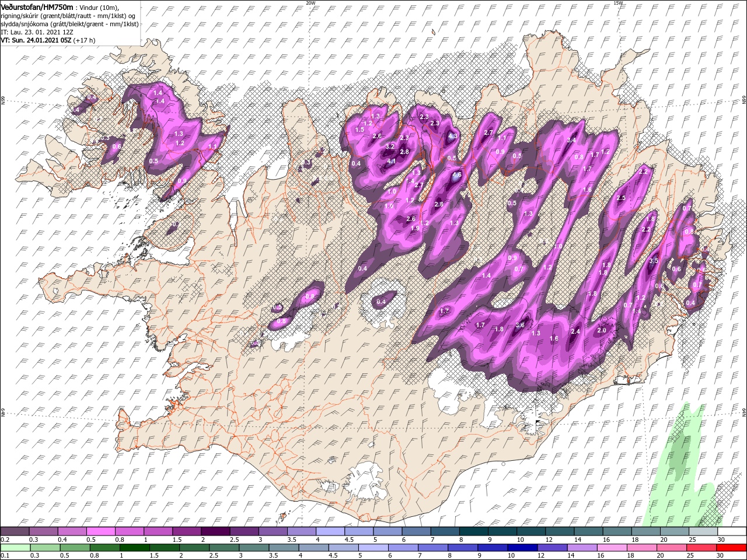Click the 15W longitude label
747x560 pixels.
(618, 3)
